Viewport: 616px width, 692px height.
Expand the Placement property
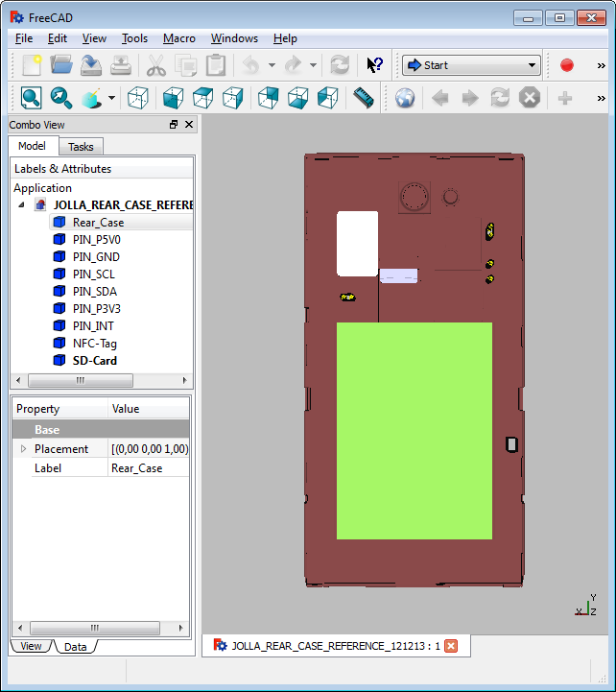coord(23,449)
